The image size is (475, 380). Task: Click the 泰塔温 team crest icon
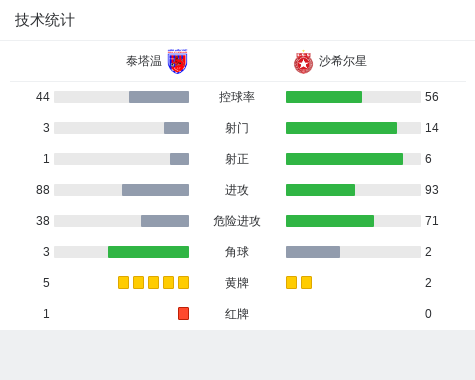tap(177, 61)
